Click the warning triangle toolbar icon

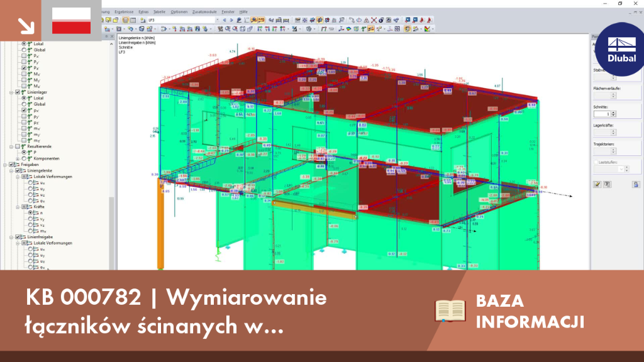pos(367,20)
